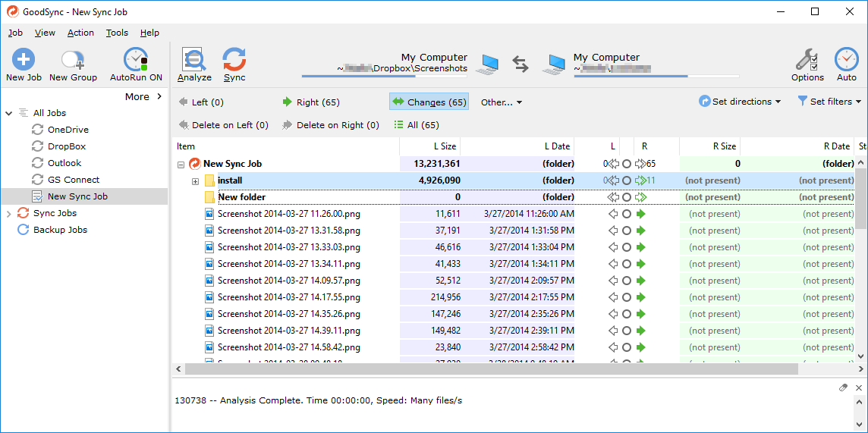868x433 pixels.
Task: Open the Auto clock icon
Action: [846, 59]
